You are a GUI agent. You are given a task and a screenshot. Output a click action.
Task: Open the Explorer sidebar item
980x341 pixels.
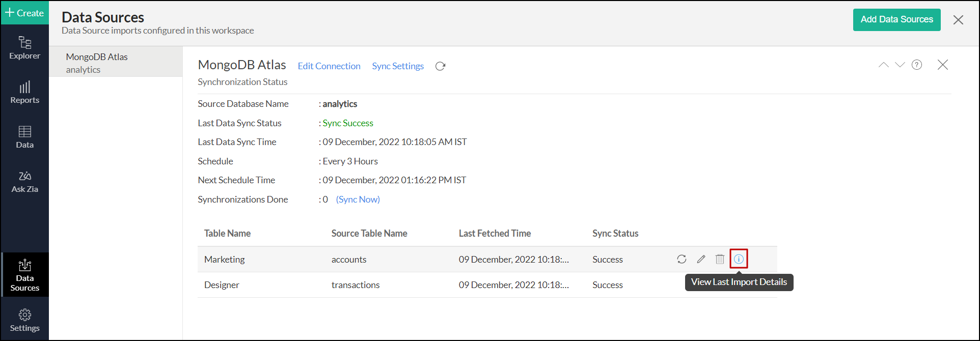[24, 48]
